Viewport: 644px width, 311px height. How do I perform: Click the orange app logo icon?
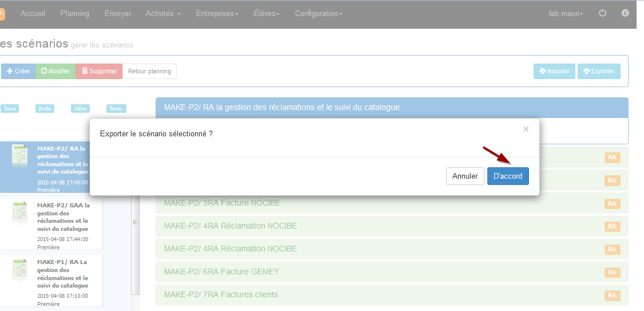[2, 14]
